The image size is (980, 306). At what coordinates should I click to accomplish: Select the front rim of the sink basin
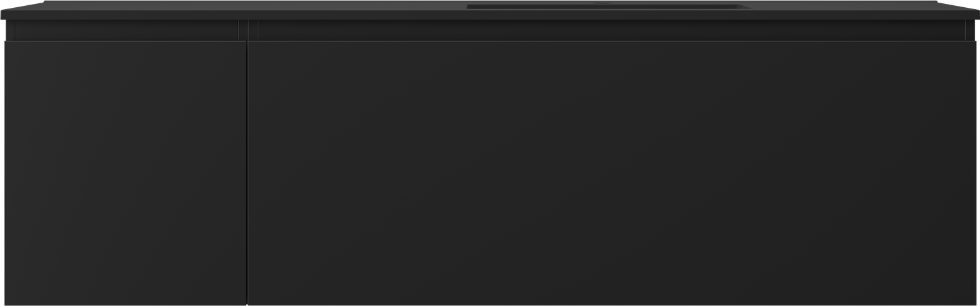click(x=608, y=9)
